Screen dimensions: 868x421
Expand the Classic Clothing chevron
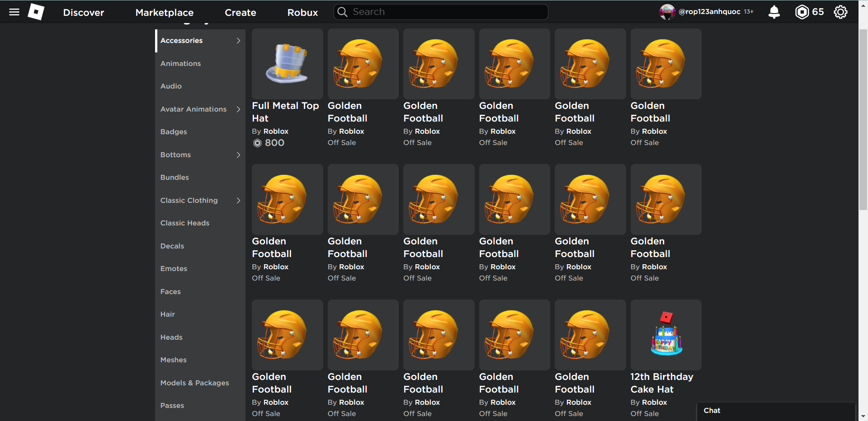click(238, 201)
